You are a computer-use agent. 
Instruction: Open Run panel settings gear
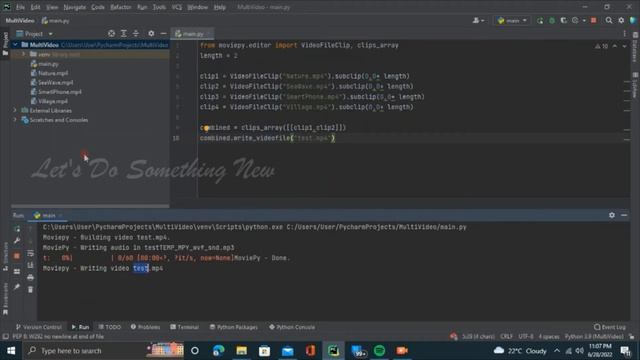click(x=611, y=215)
